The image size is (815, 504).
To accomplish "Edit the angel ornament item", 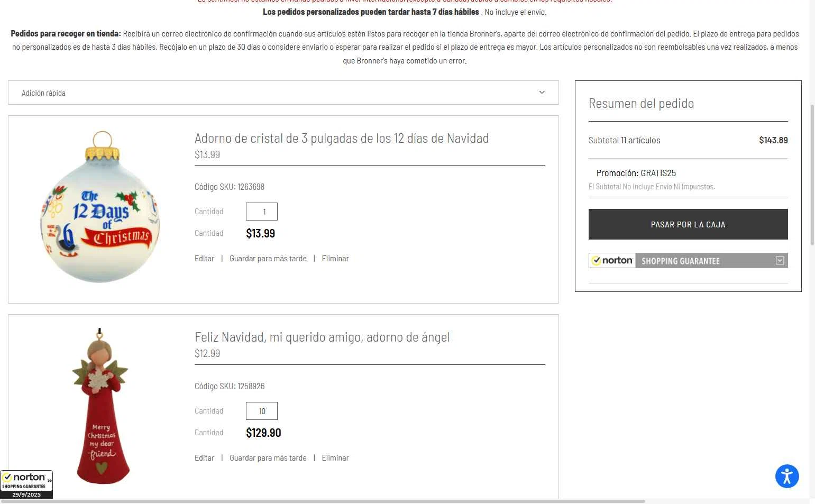I will 204,458.
